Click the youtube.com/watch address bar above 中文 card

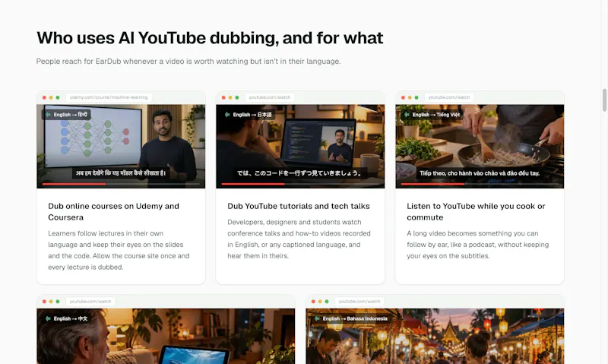coord(90,301)
